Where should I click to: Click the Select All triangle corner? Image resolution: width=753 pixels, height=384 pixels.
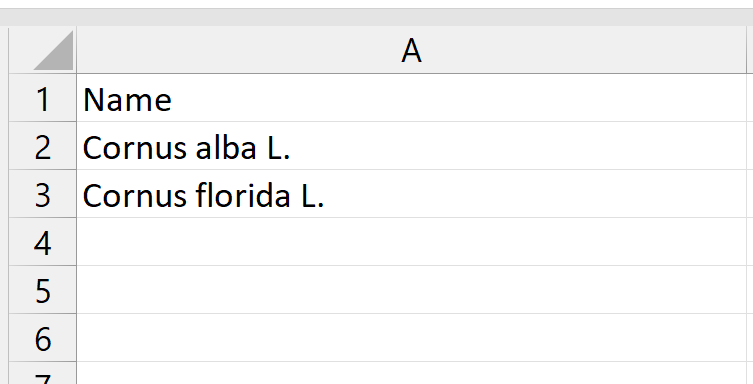pos(42,50)
